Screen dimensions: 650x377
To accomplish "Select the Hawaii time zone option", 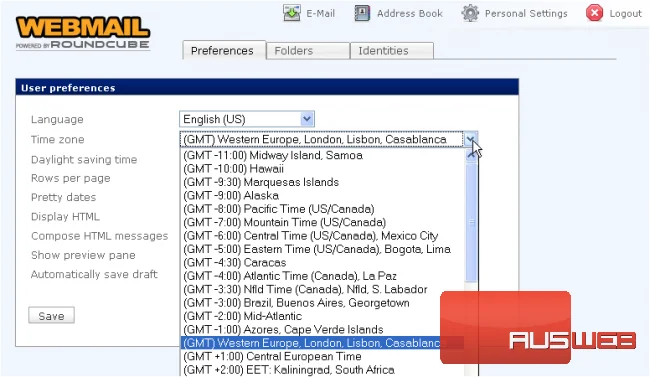I will [x=323, y=169].
